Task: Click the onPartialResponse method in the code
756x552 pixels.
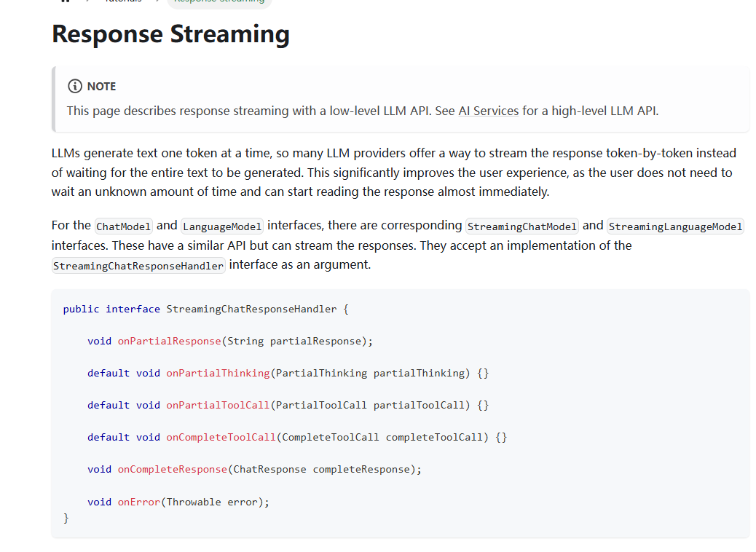Action: click(x=169, y=341)
